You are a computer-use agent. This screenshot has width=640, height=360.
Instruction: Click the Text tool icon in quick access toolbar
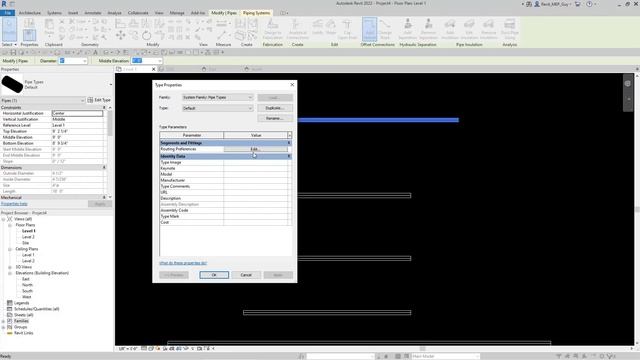(x=95, y=52)
